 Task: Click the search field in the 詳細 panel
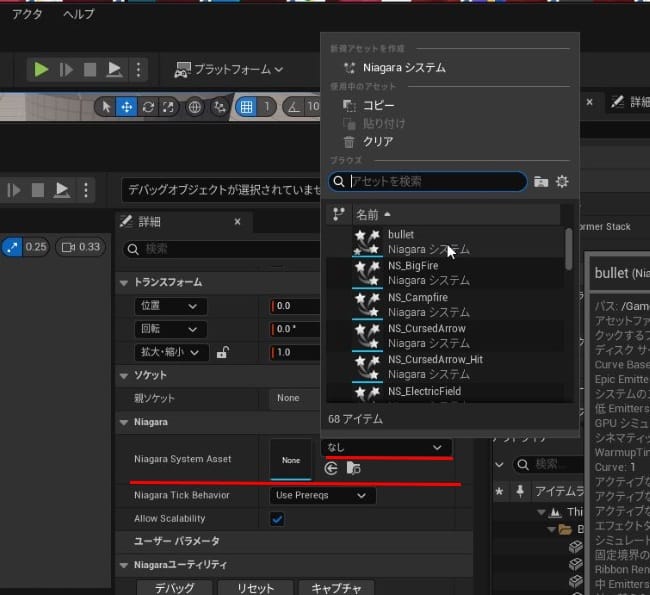224,249
